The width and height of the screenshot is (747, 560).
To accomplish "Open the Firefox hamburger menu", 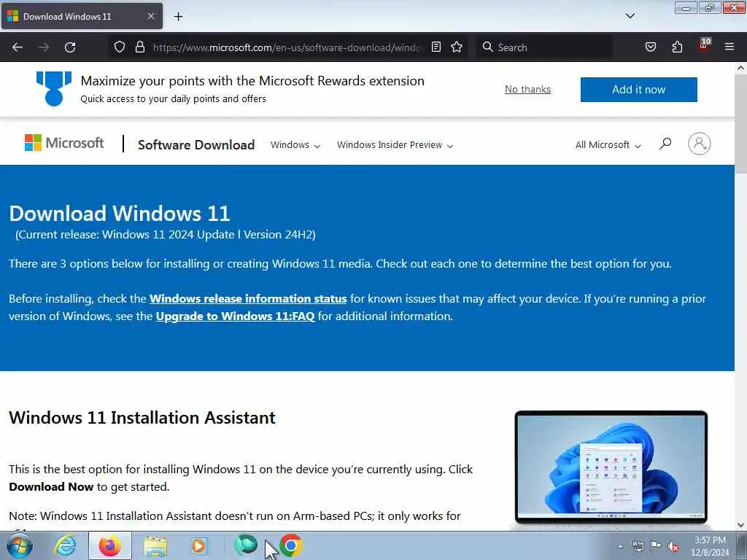I will coord(729,47).
